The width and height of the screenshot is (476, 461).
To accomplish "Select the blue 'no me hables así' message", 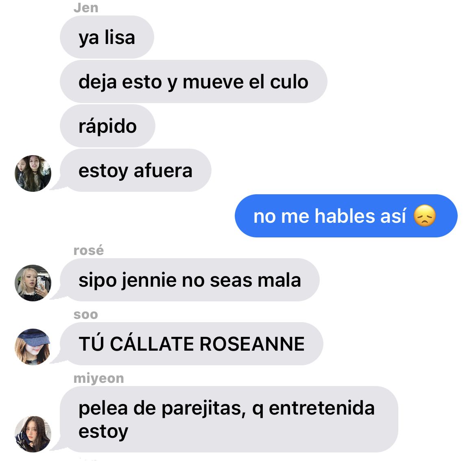I will coord(346,216).
